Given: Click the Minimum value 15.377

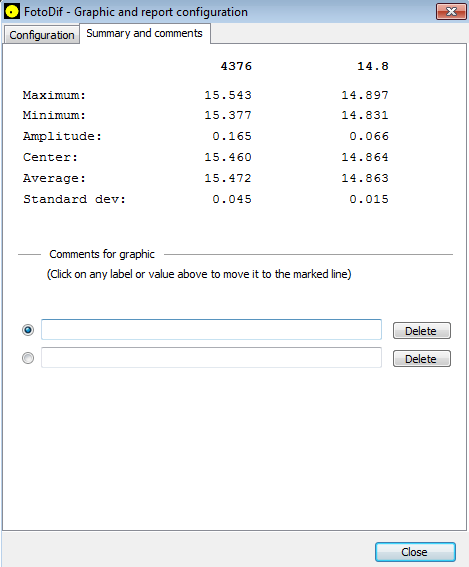Looking at the screenshot, I should click(x=228, y=115).
